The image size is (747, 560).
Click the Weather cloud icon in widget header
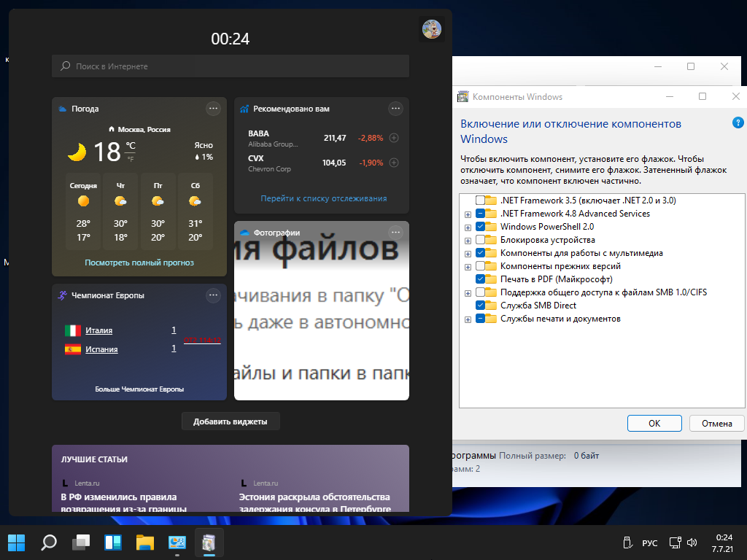(63, 109)
